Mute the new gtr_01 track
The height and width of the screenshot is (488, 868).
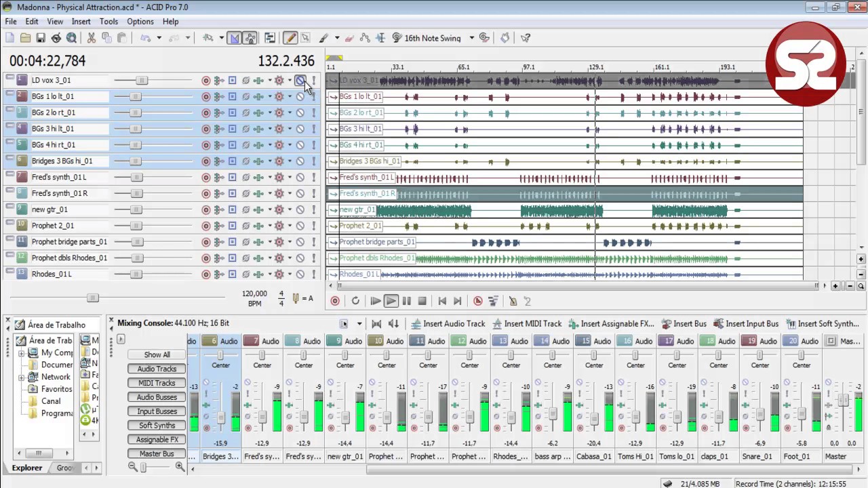tap(300, 209)
